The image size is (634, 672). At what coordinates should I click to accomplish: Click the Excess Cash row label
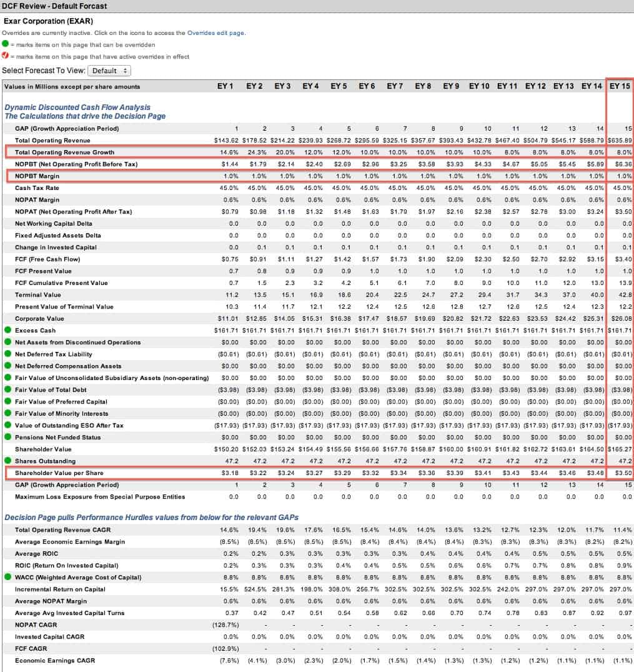point(35,331)
